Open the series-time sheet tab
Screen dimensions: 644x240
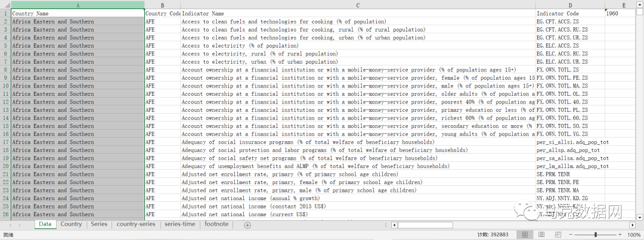point(181,224)
